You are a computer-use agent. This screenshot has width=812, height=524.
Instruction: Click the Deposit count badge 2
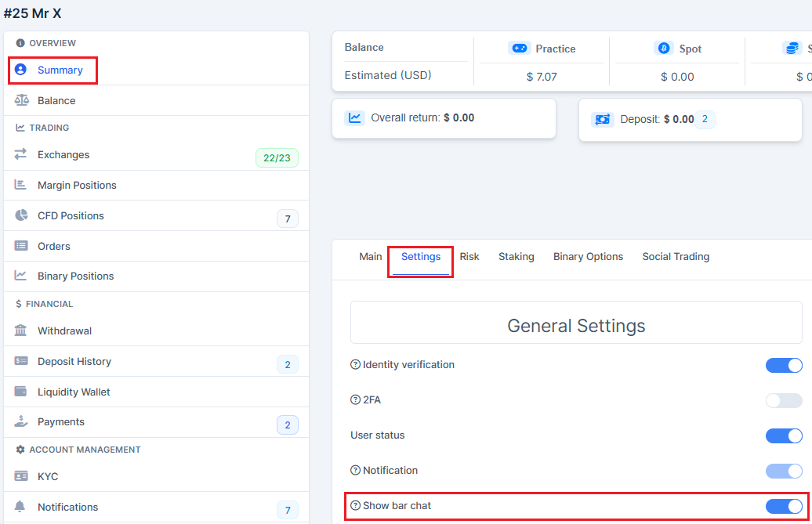click(x=705, y=119)
